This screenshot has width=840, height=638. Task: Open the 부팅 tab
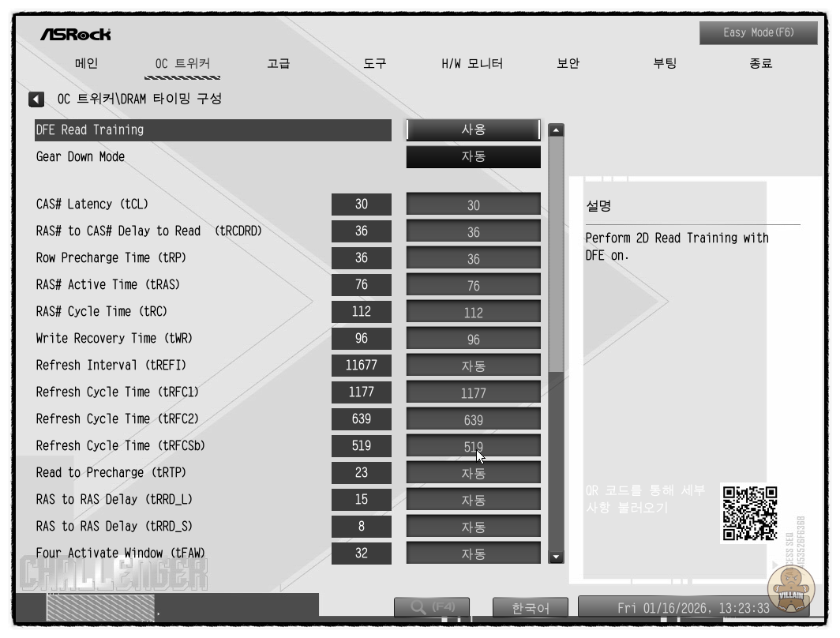pyautogui.click(x=664, y=64)
